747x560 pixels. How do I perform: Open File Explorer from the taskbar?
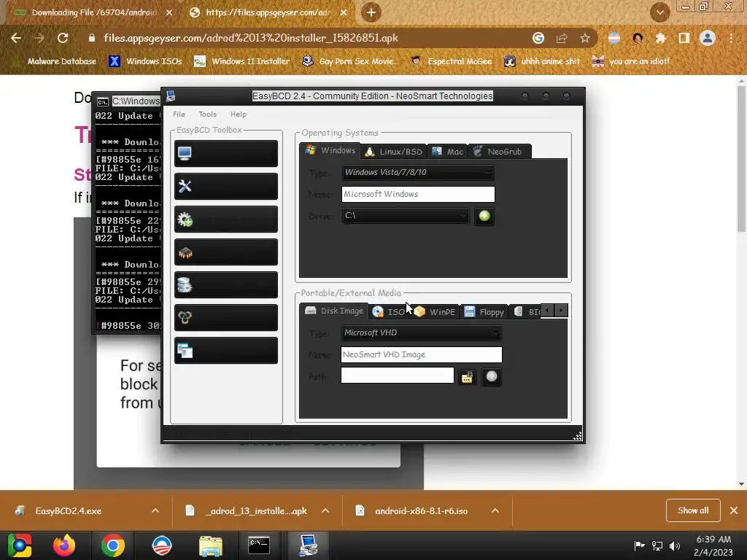[x=211, y=545]
